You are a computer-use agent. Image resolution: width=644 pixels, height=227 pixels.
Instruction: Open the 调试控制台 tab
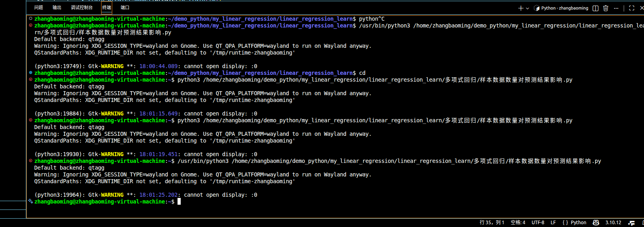pyautogui.click(x=82, y=8)
